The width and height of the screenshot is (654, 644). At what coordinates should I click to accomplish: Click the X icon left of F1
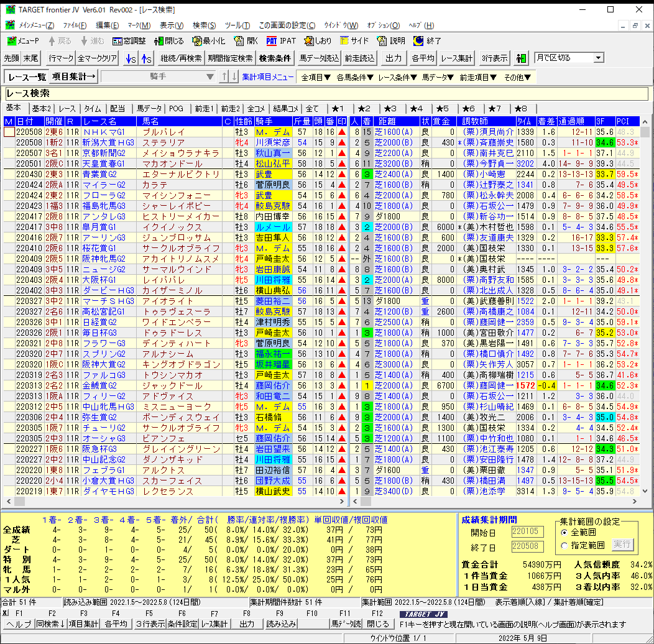(6, 613)
